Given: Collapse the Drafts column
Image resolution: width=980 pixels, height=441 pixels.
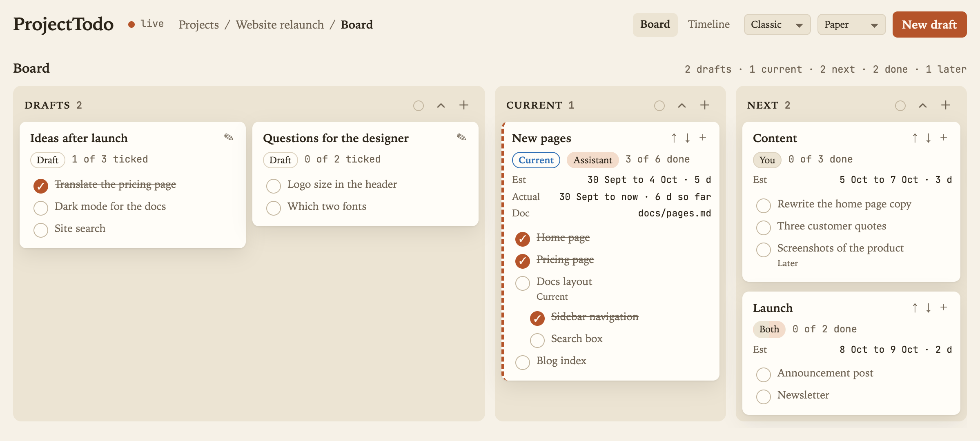Looking at the screenshot, I should [441, 105].
